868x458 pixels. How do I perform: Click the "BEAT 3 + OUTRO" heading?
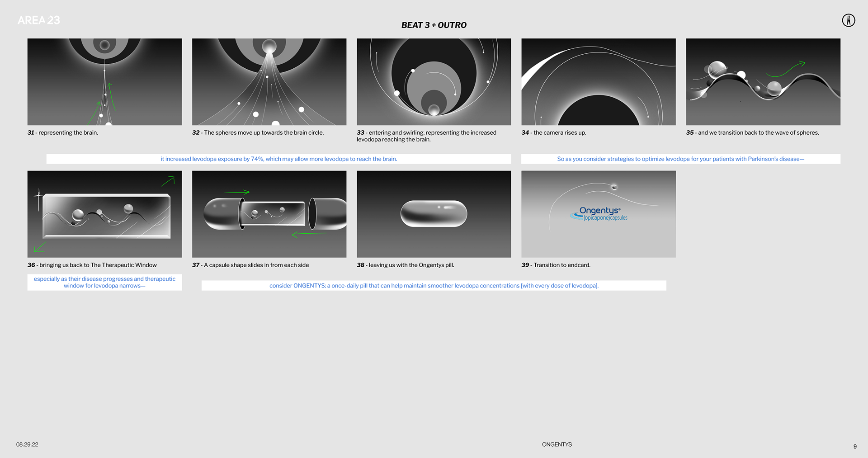tap(434, 25)
